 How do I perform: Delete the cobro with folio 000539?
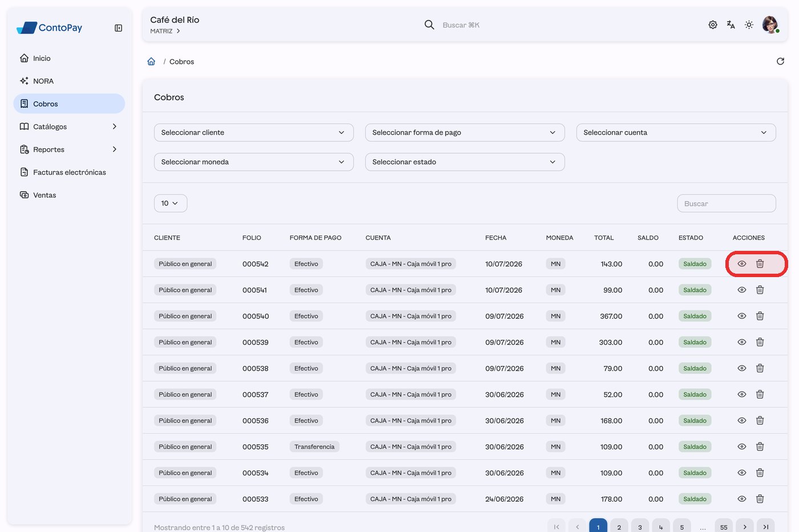click(x=760, y=342)
